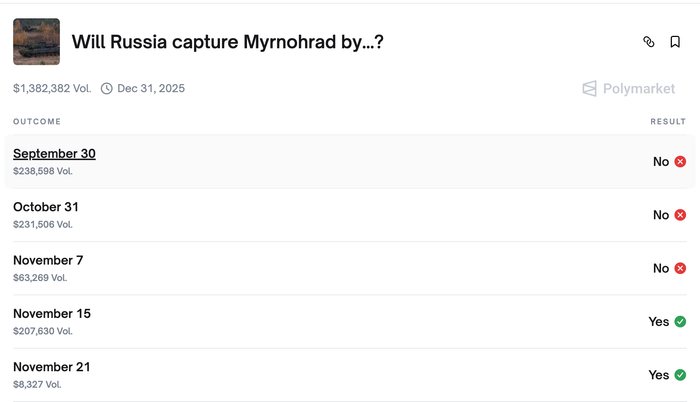The image size is (700, 402).
Task: Click the Will Russia capture Myrnohrad title
Action: tap(228, 43)
